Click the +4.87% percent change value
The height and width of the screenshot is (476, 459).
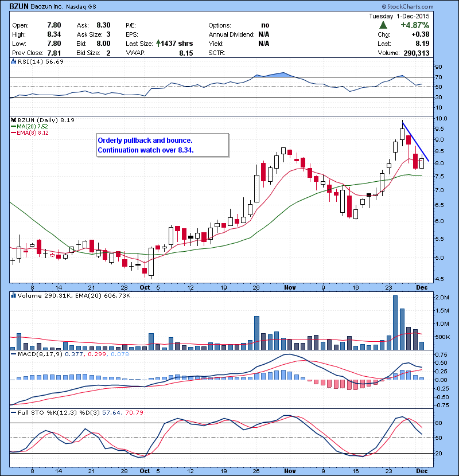click(415, 25)
